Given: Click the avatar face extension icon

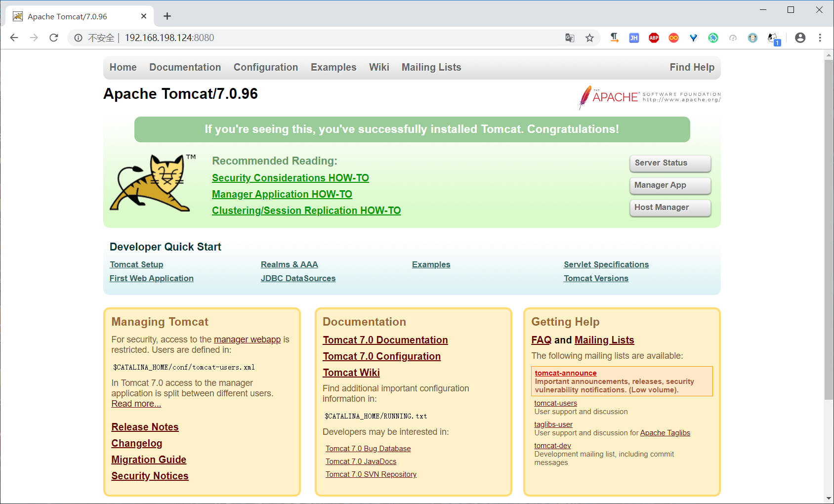Looking at the screenshot, I should (752, 38).
